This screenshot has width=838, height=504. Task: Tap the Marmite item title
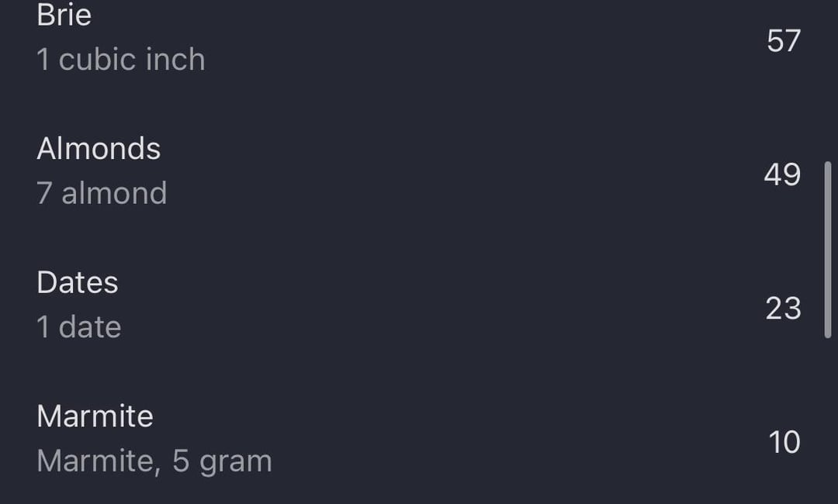(95, 416)
